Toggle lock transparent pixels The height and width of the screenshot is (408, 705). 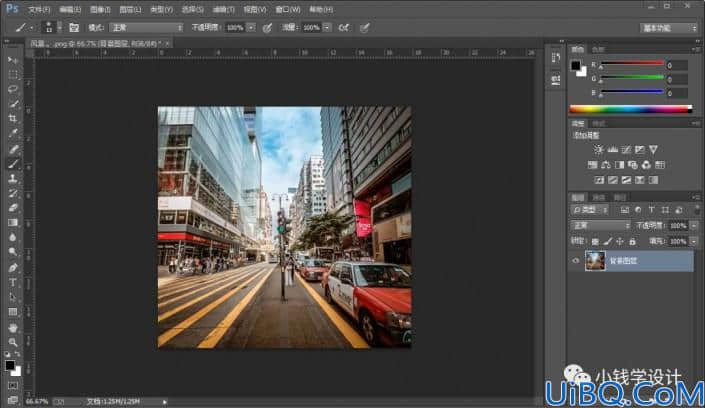(x=595, y=242)
